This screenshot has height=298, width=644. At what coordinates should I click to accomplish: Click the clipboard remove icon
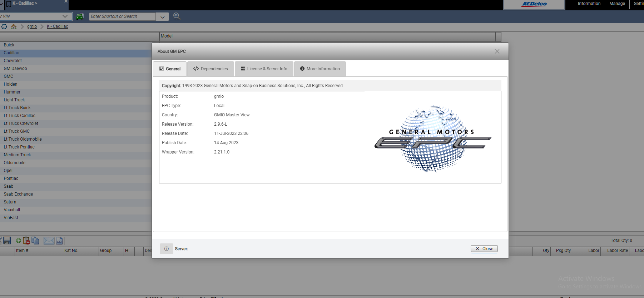pyautogui.click(x=26, y=241)
